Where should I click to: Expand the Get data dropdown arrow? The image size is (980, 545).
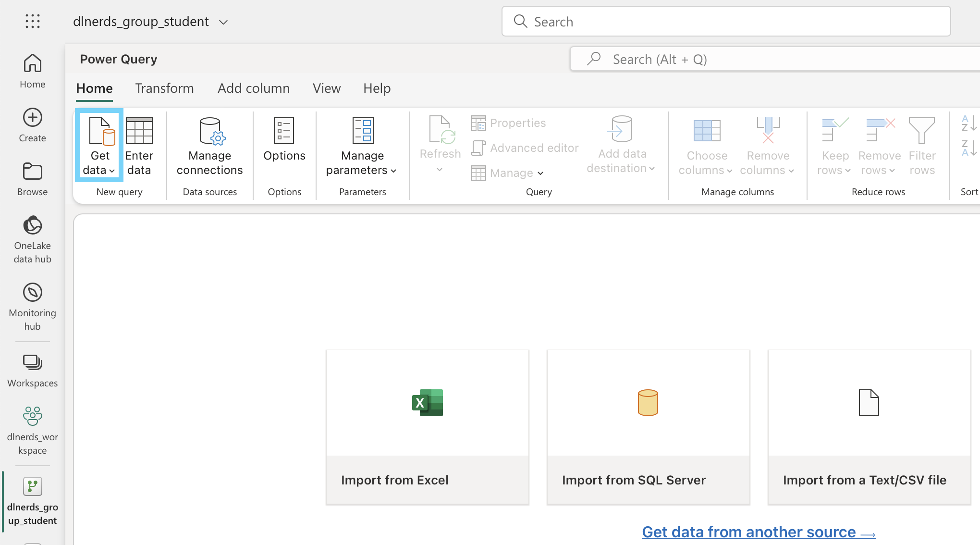pos(112,171)
